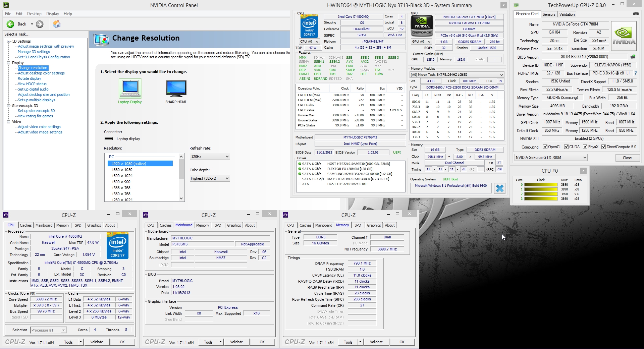
Task: Click the Intel inside logo in CPU-Z CPU tab
Action: tap(117, 245)
